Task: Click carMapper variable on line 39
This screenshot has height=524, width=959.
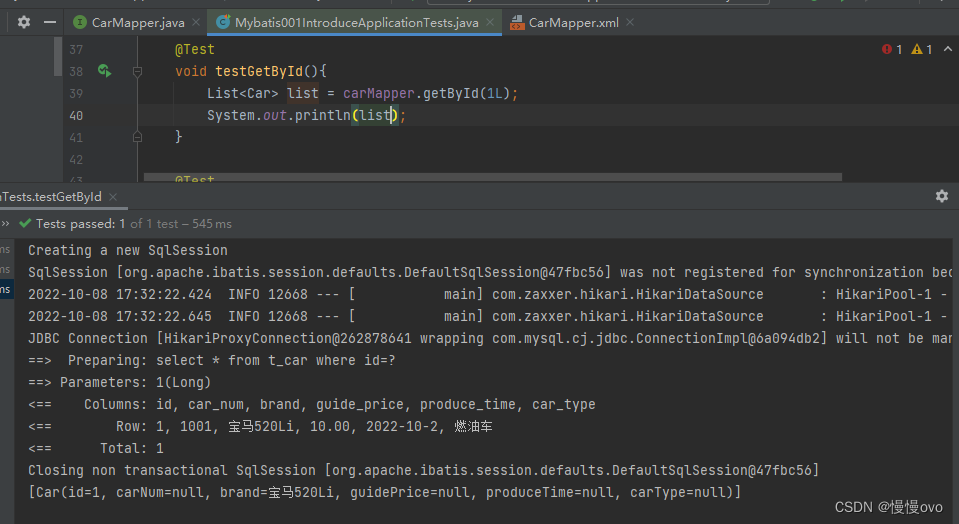Action: 379,94
